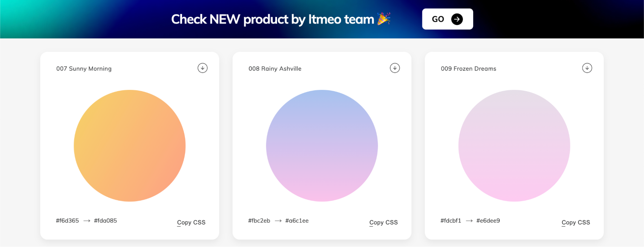Click the Sunny Morning orange gradient circle
Image resolution: width=644 pixels, height=247 pixels.
coord(130,146)
